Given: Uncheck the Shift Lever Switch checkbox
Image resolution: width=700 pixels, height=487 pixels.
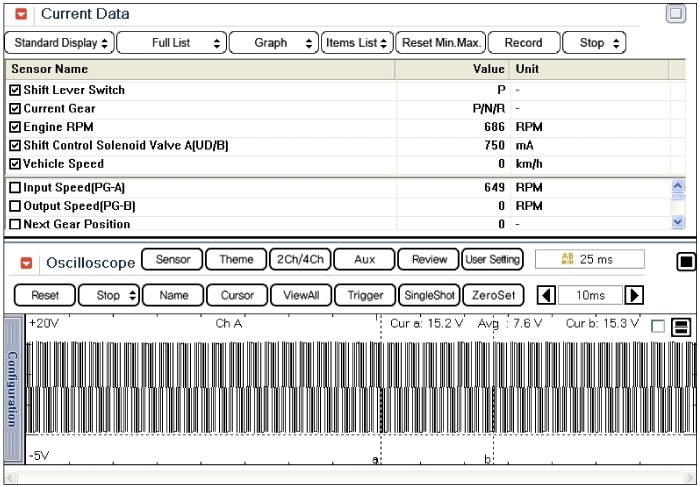Looking at the screenshot, I should (x=15, y=90).
